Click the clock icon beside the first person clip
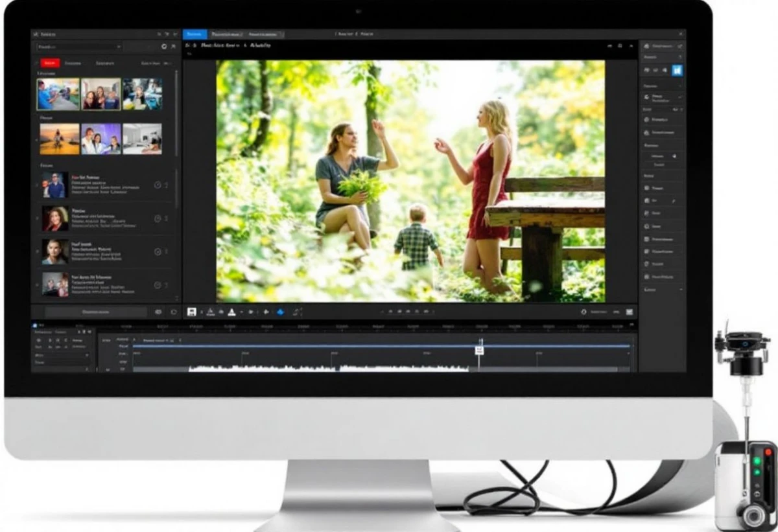This screenshot has width=778, height=532. [157, 185]
